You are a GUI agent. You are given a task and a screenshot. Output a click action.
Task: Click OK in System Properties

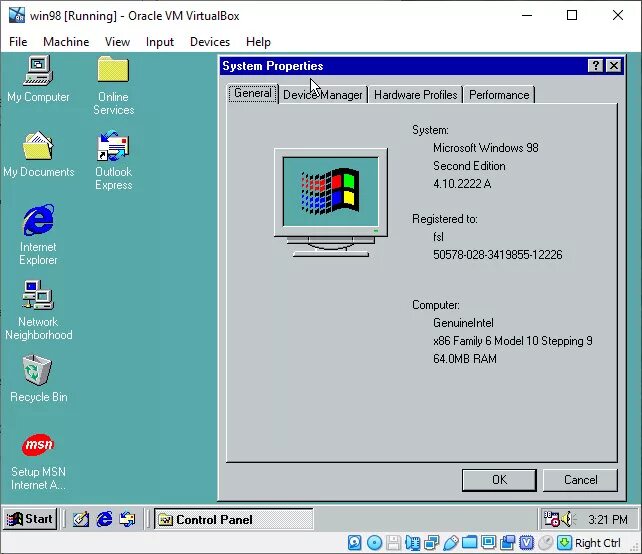point(499,480)
